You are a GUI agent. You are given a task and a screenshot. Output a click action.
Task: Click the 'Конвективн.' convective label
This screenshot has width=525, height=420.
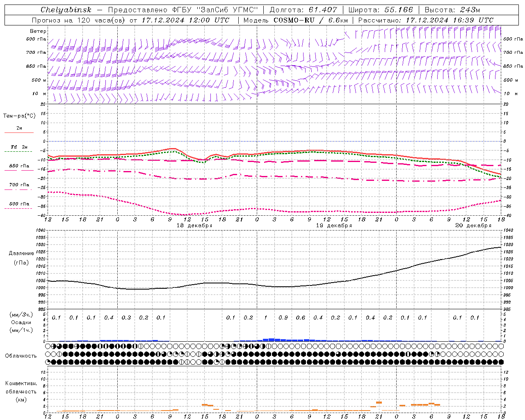(x=21, y=383)
